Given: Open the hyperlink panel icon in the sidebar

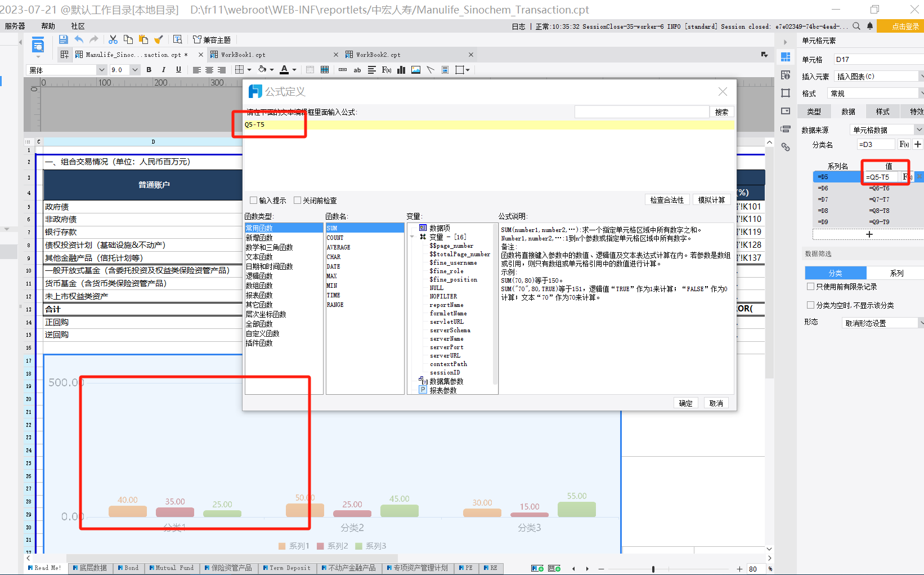Looking at the screenshot, I should click(786, 147).
